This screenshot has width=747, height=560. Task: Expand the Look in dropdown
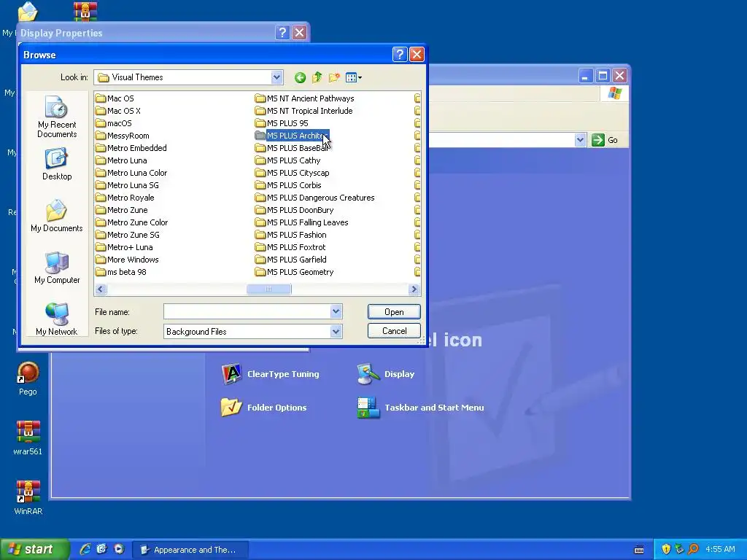276,77
